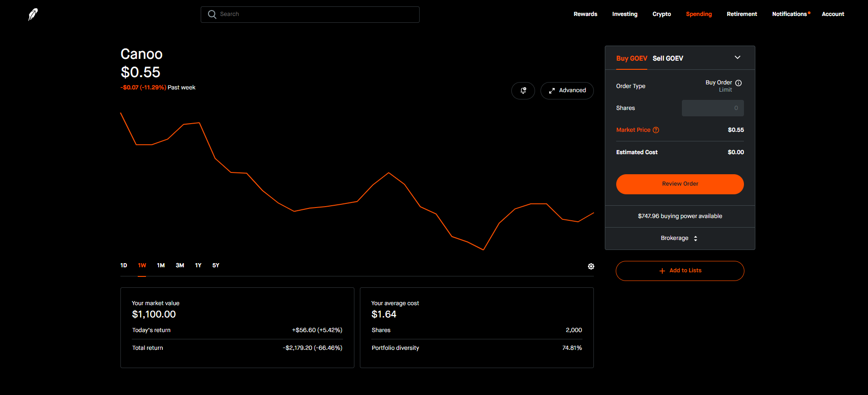Viewport: 868px width, 395px height.
Task: Switch to the Buy GOEV tab
Action: point(631,58)
